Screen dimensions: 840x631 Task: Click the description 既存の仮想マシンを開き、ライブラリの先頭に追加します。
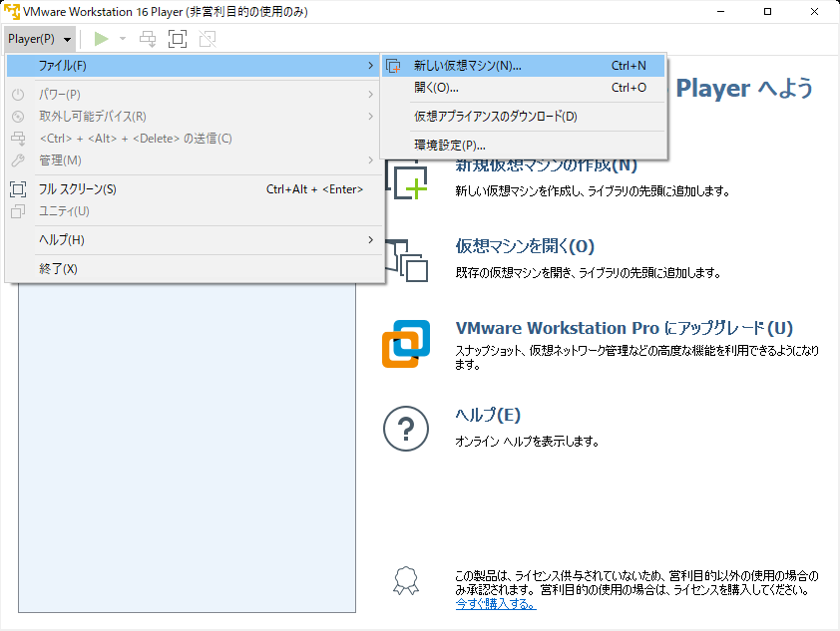589,273
